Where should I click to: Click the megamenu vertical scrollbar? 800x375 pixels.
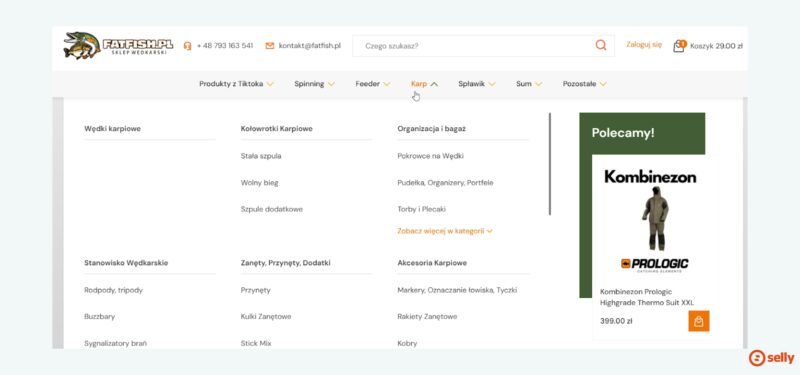point(550,164)
